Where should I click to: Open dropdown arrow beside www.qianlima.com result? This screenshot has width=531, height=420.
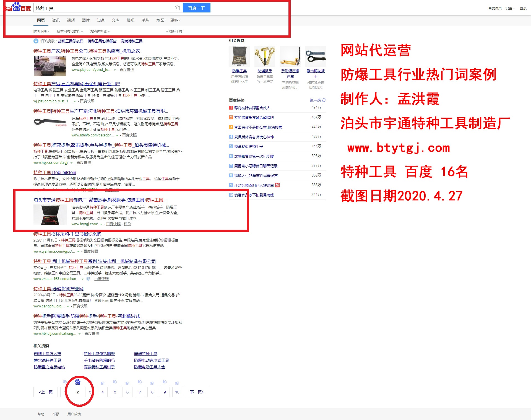coord(78,252)
